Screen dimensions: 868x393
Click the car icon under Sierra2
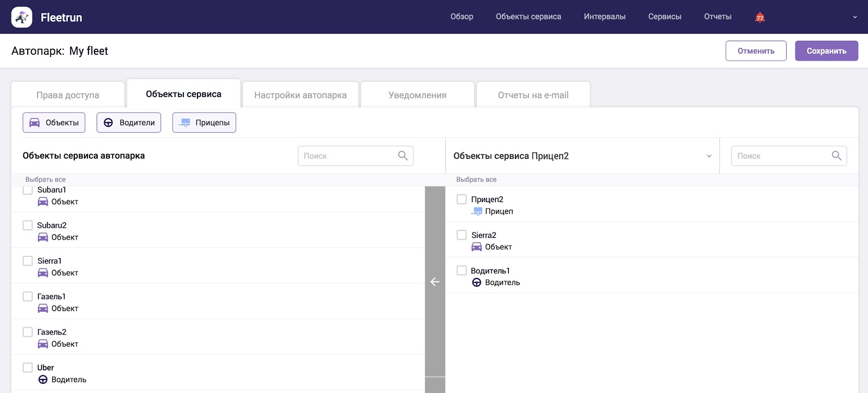click(x=476, y=247)
